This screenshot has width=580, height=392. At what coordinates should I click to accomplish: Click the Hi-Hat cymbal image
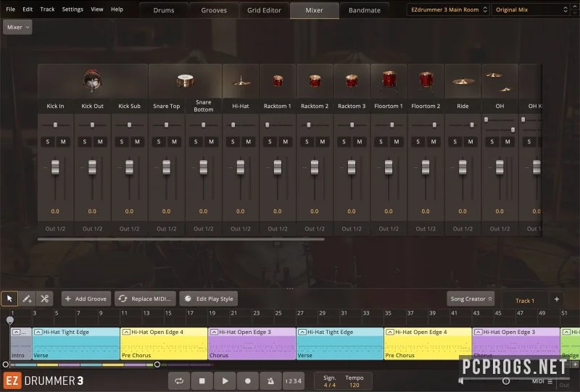pyautogui.click(x=241, y=81)
